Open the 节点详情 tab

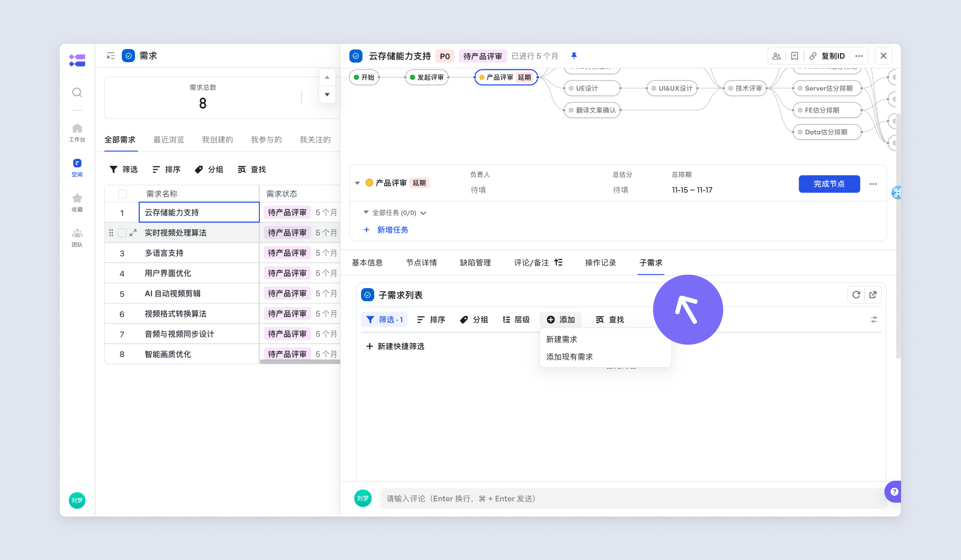tap(421, 262)
